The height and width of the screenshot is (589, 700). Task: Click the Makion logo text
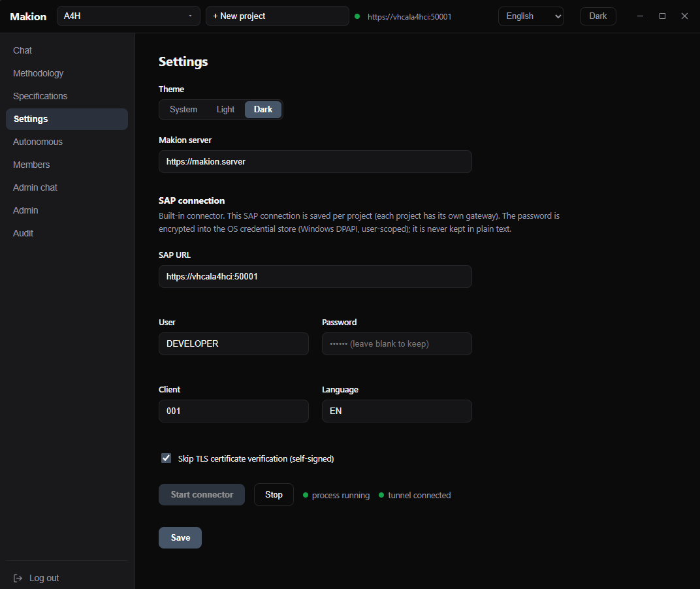click(28, 17)
